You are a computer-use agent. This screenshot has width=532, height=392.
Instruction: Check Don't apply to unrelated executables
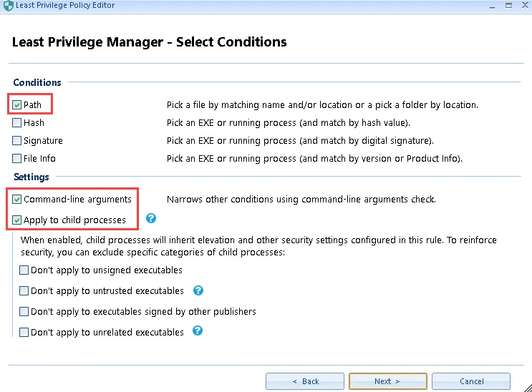point(24,333)
